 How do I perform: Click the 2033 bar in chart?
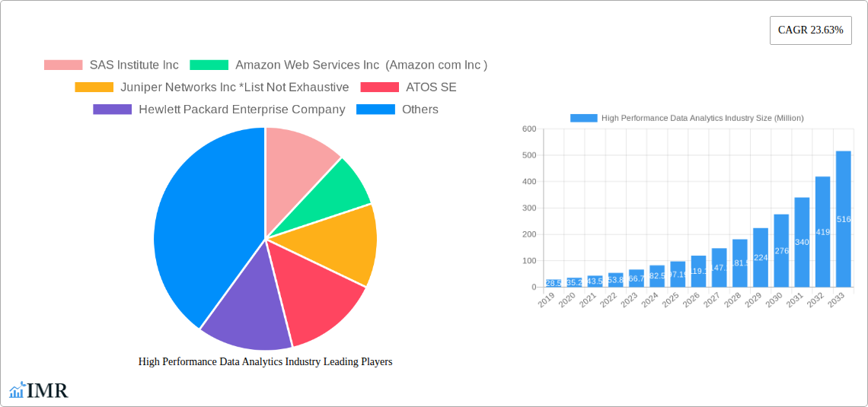843,219
